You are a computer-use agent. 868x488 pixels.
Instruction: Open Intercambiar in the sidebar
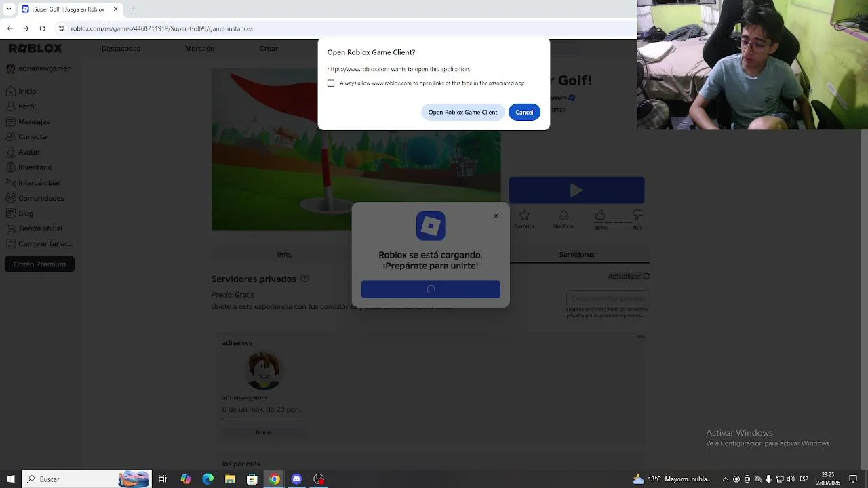click(33, 183)
